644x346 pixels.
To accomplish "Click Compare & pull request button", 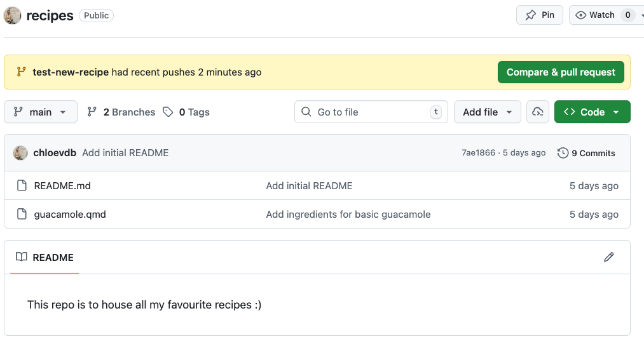I will [561, 72].
